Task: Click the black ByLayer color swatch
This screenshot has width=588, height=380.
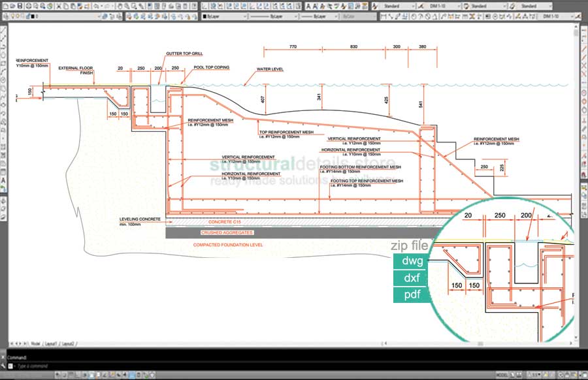Action: [x=204, y=16]
